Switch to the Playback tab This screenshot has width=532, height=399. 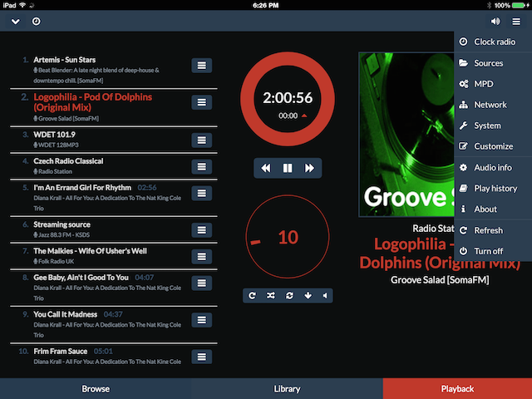pyautogui.click(x=457, y=389)
